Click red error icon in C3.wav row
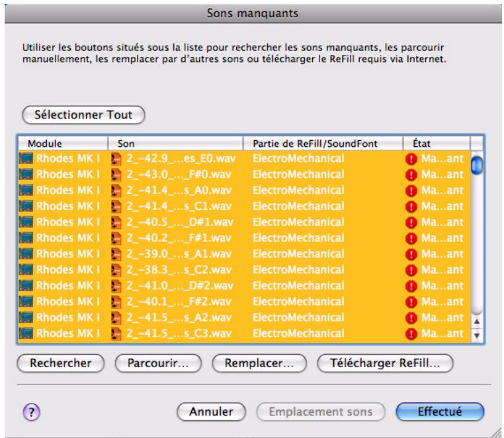The height and width of the screenshot is (438, 504). 411,334
